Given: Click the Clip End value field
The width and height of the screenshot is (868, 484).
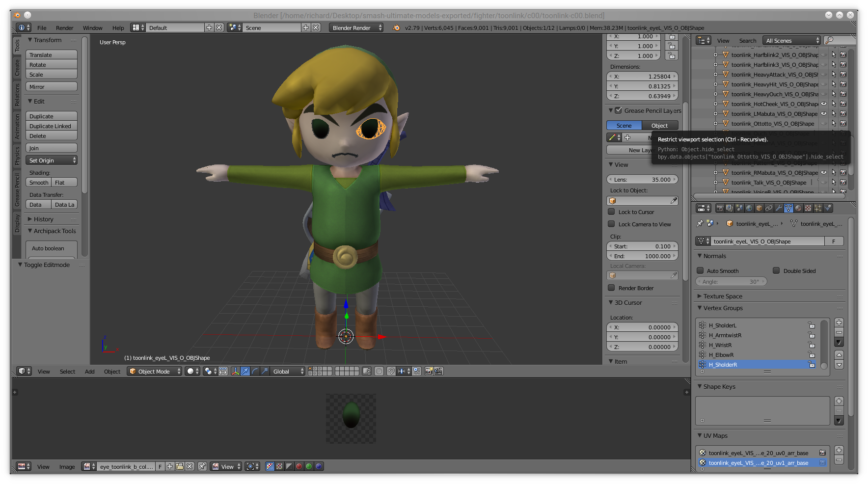Looking at the screenshot, I should coord(643,256).
